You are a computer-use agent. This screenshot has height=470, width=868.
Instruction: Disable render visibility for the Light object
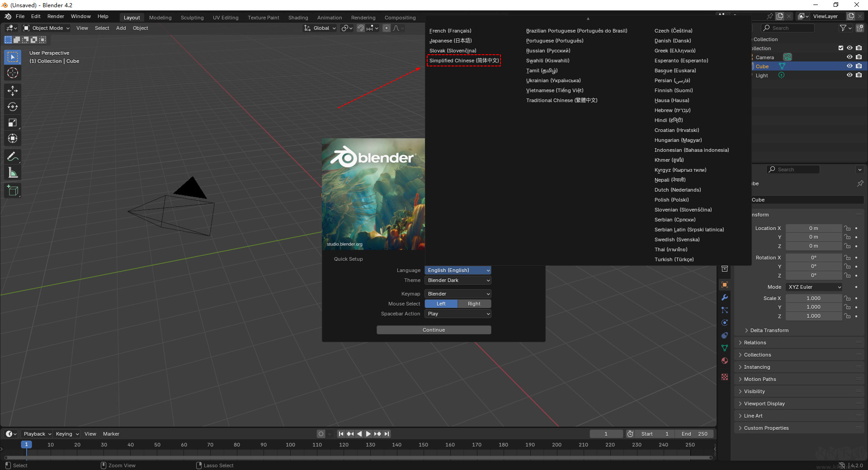tap(859, 75)
